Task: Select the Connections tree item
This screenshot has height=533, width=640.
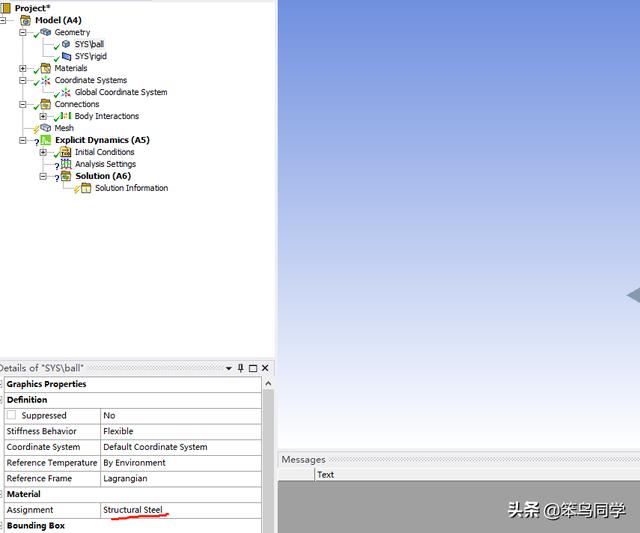Action: [76, 104]
